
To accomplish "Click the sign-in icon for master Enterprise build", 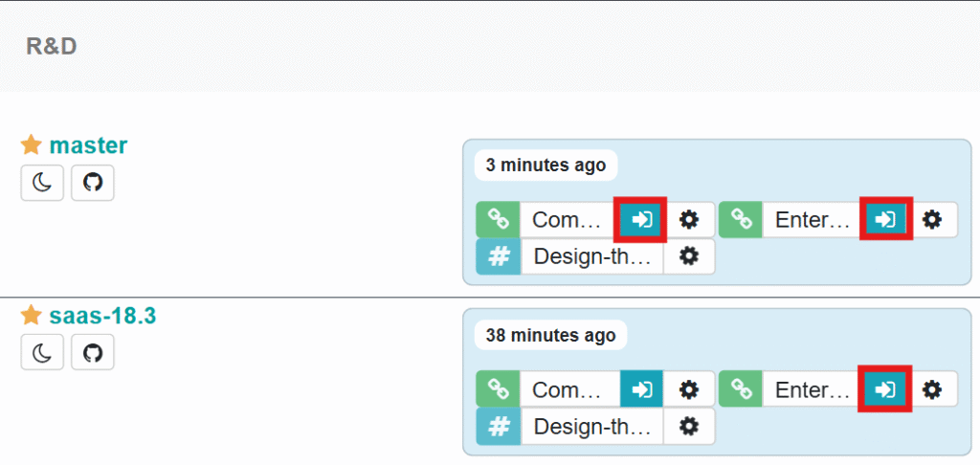I will point(885,219).
